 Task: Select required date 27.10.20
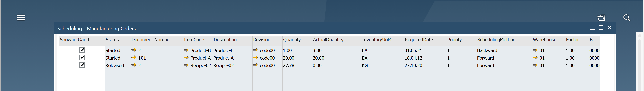coord(425,65)
